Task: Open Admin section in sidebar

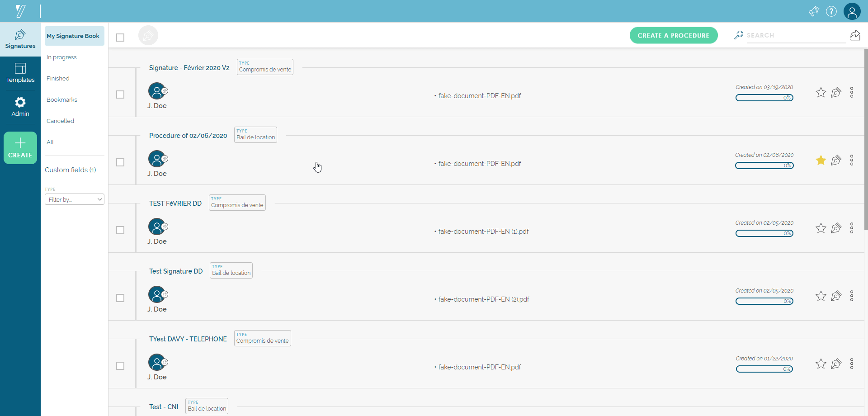Action: click(20, 107)
